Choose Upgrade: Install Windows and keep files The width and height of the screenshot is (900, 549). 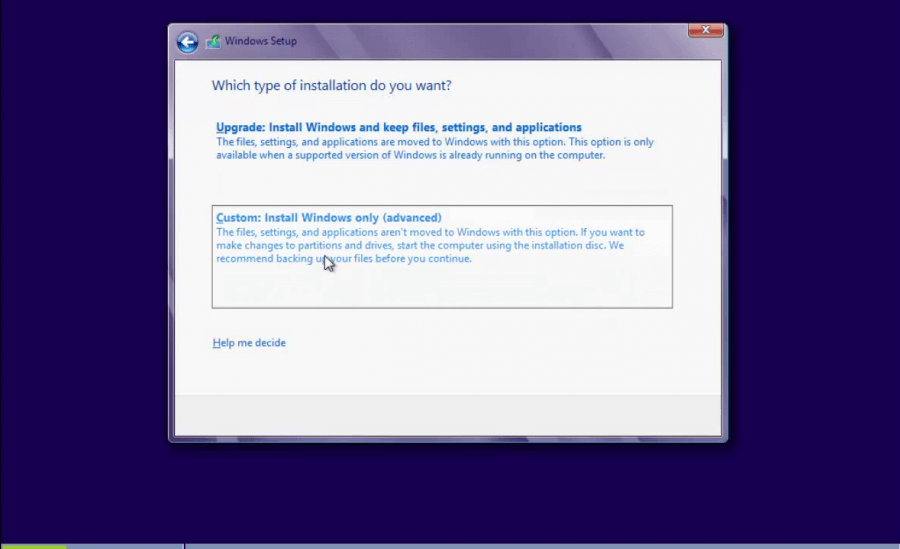[x=398, y=127]
